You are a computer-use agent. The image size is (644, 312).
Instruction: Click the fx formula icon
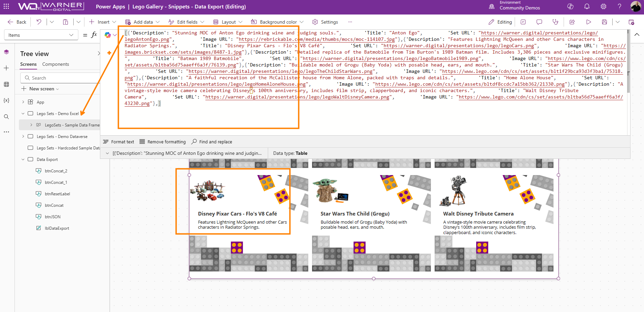click(94, 35)
